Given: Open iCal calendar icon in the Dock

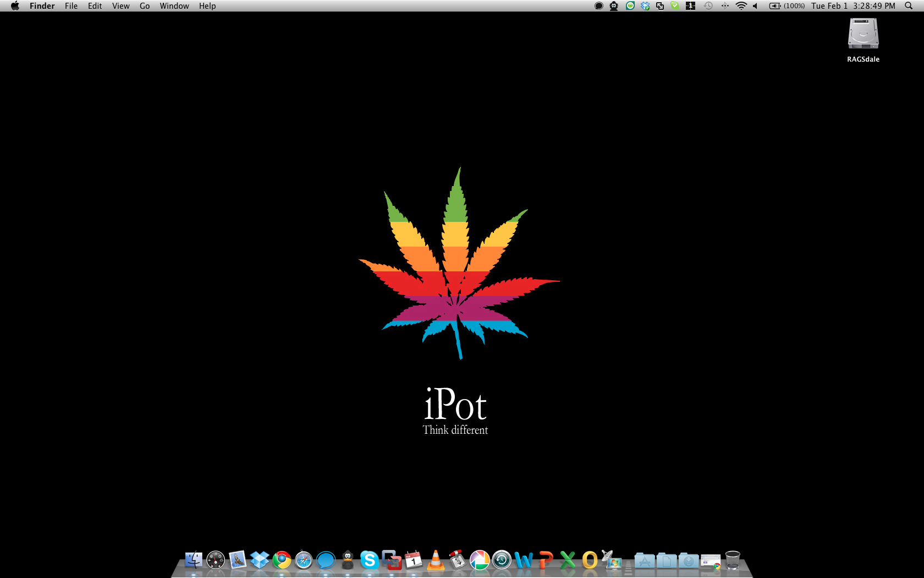Looking at the screenshot, I should click(414, 560).
